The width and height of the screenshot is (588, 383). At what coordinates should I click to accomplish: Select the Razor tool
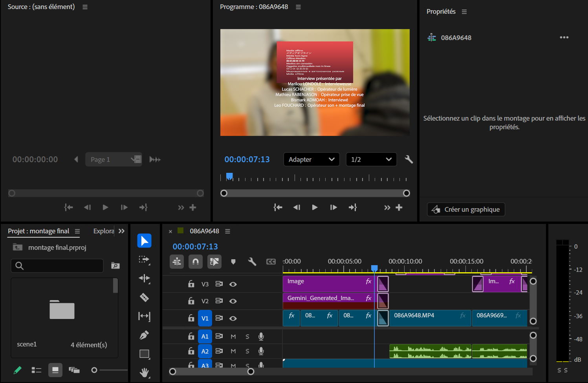point(145,297)
